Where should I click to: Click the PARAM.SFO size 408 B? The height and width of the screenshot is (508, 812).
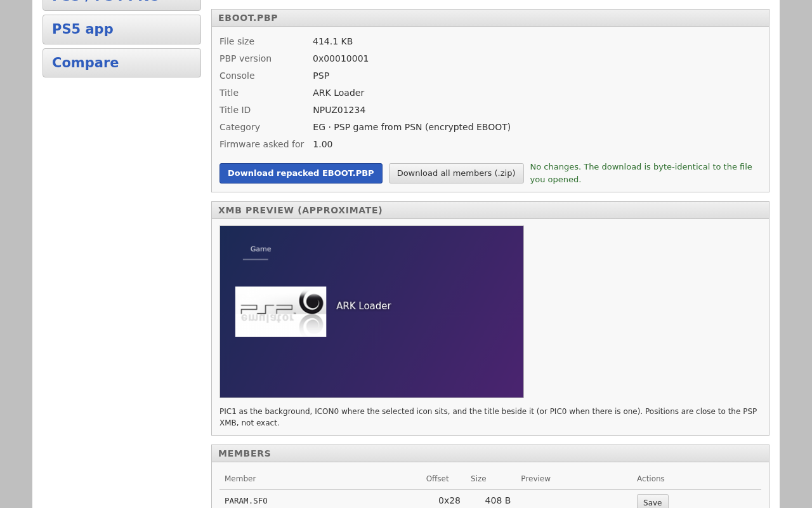click(x=498, y=501)
